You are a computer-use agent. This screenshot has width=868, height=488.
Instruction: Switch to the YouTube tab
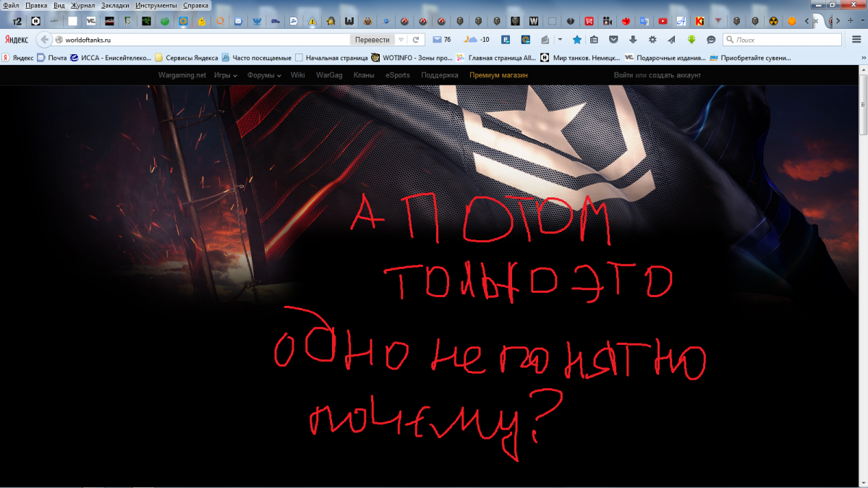pos(662,21)
